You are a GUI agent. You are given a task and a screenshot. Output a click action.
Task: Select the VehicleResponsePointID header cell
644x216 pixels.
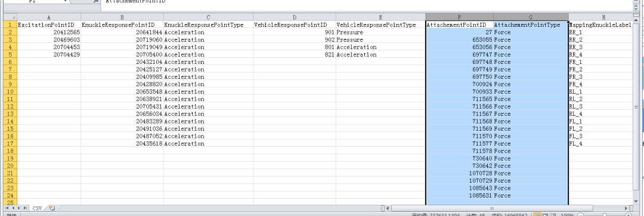(294, 24)
